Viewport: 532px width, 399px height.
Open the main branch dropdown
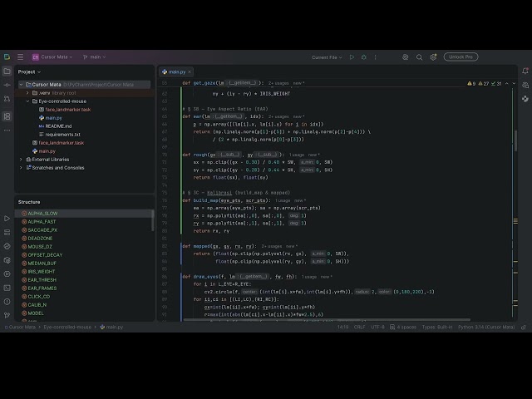94,57
